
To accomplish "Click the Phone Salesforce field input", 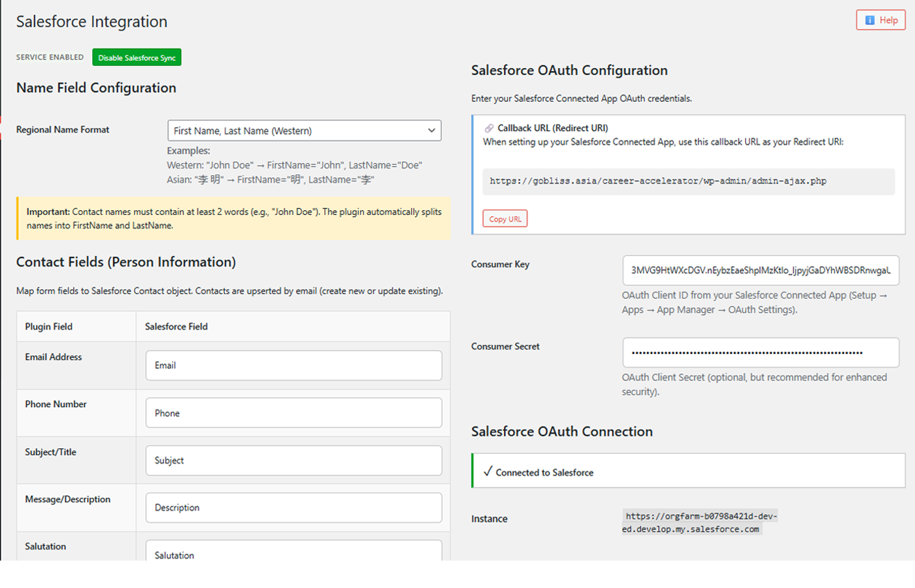I will 293,413.
